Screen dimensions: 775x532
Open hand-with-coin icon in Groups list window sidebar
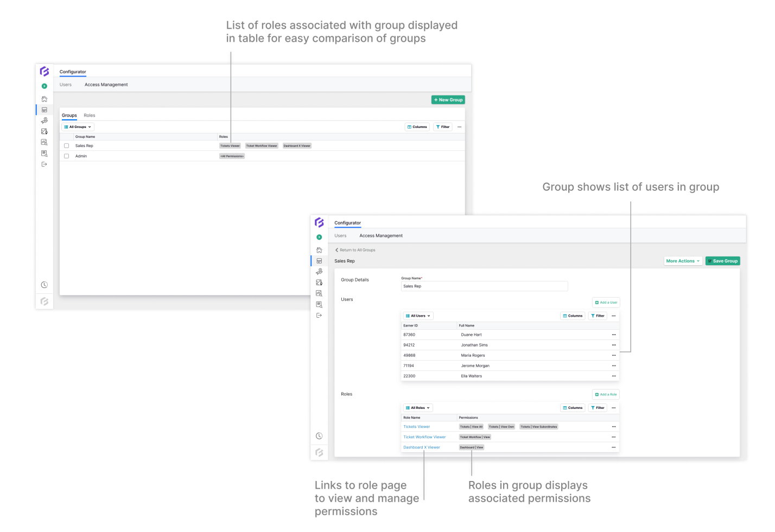pyautogui.click(x=45, y=120)
